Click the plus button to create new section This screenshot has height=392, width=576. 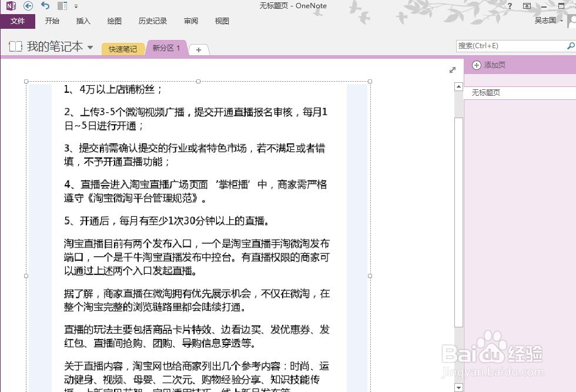click(199, 50)
